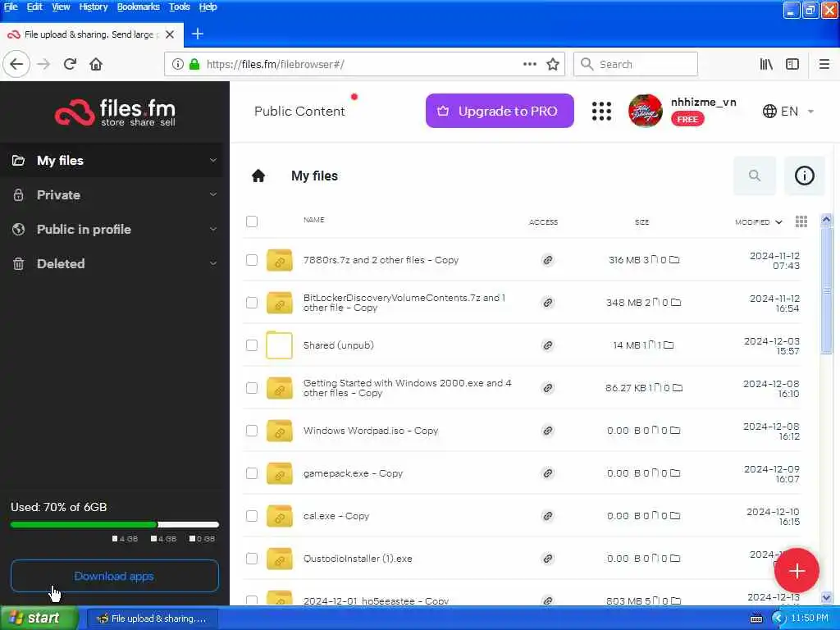Open the Firefox hamburger menu

click(x=824, y=64)
